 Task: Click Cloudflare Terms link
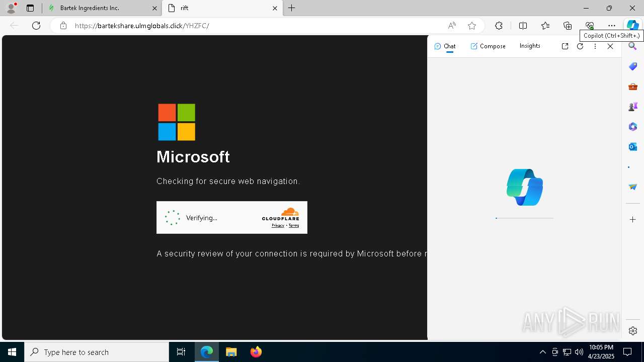[294, 226]
